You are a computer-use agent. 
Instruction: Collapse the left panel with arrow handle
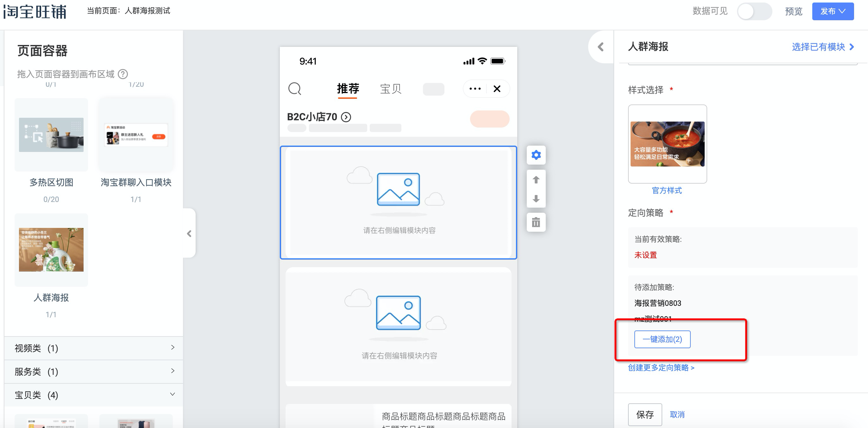[x=189, y=233]
